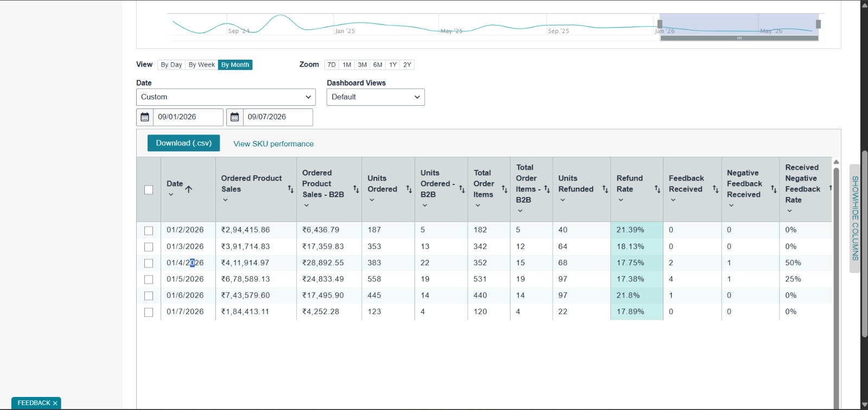The height and width of the screenshot is (410, 868).
Task: Click the page scrollbar down arrow
Action: coord(864,405)
